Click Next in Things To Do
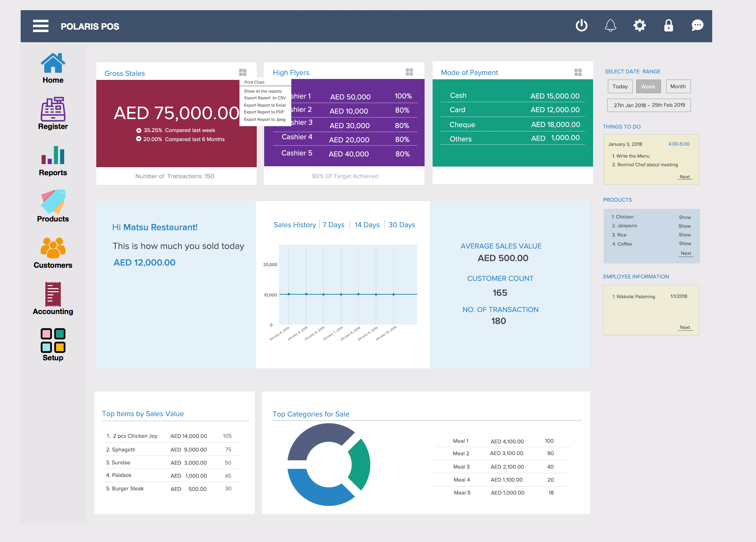Screen dimensions: 756x542 [685, 177]
